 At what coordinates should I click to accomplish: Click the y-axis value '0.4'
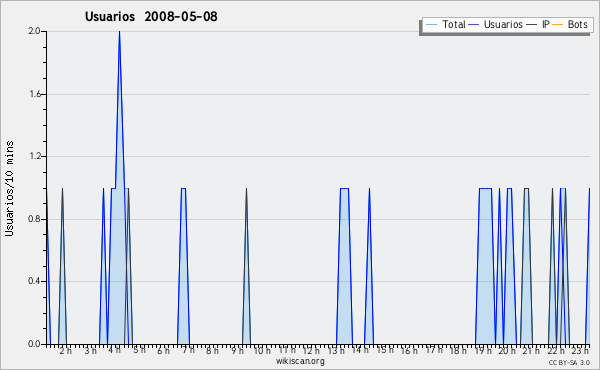tap(34, 281)
